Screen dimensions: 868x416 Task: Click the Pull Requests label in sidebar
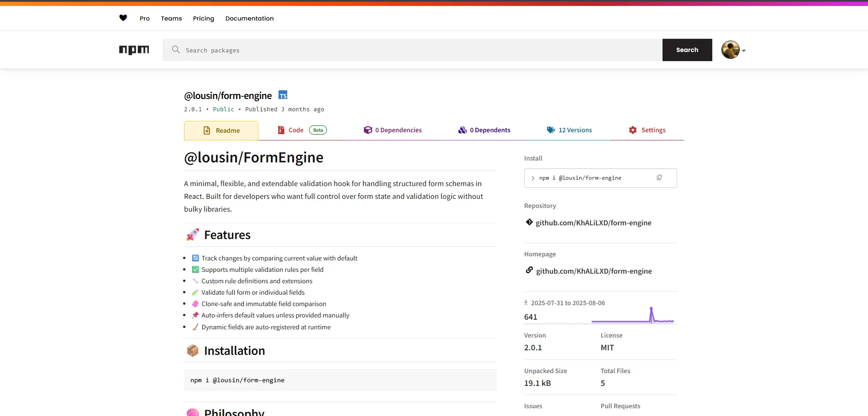pos(620,406)
